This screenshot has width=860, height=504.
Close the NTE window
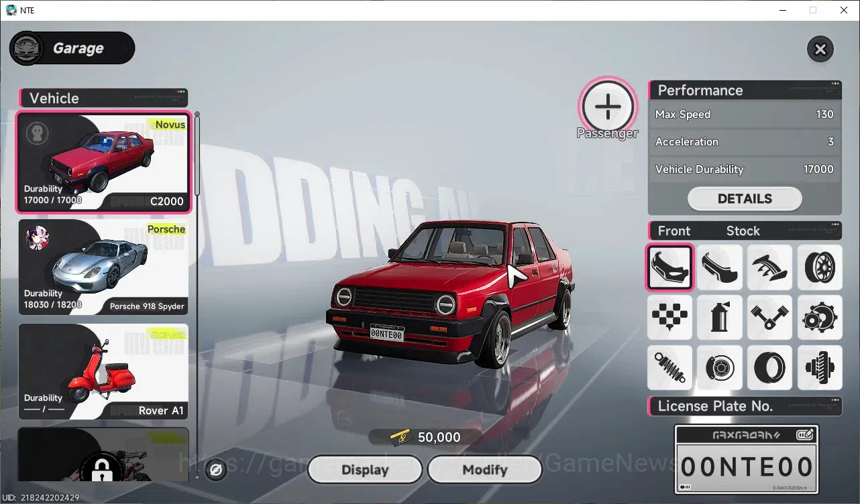click(844, 10)
